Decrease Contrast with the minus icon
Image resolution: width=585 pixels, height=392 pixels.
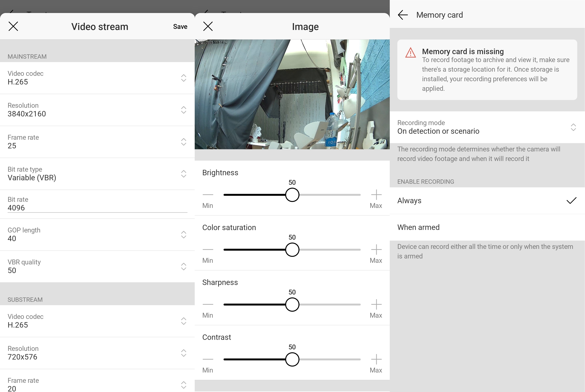click(x=208, y=359)
